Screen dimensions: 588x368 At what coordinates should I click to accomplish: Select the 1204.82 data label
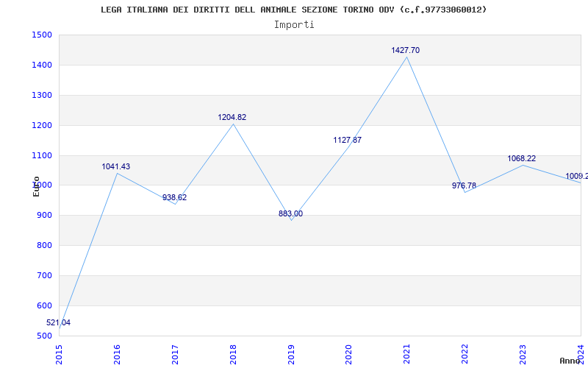[232, 117]
